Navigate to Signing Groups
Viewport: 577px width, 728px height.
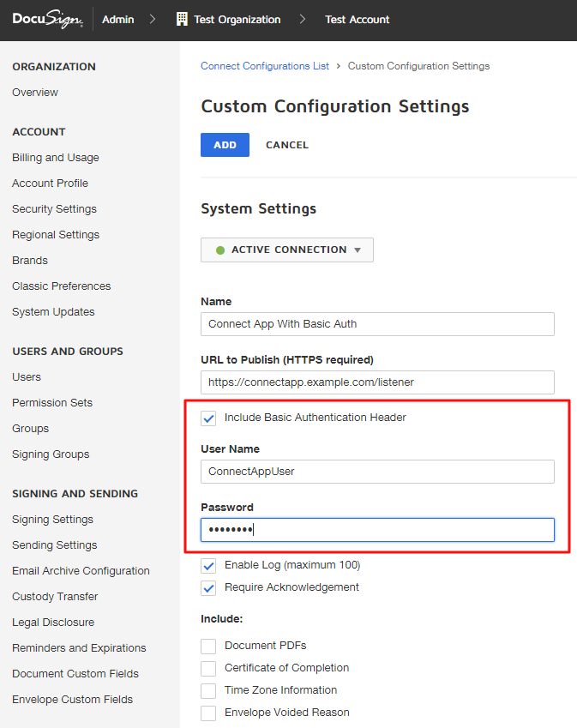click(50, 454)
